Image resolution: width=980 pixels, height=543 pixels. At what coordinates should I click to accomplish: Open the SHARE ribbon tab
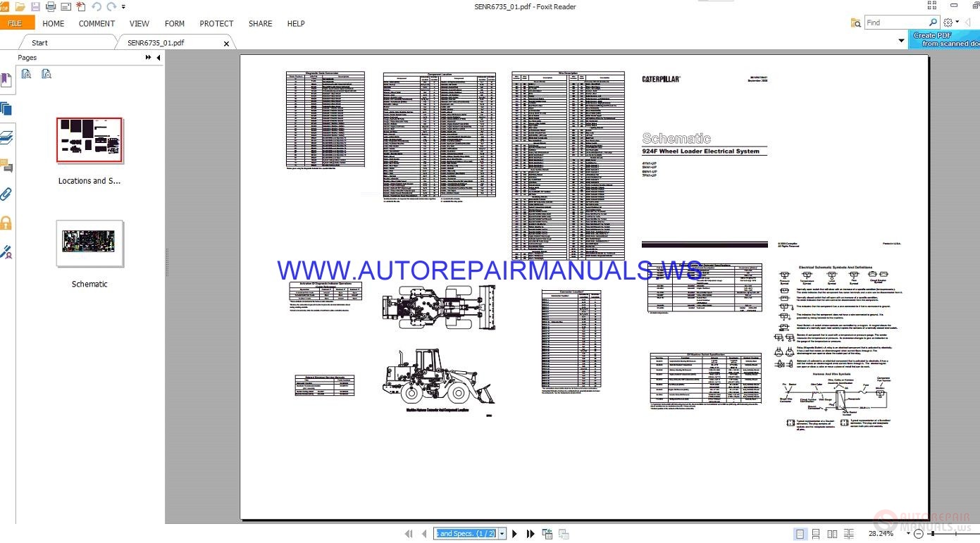260,23
